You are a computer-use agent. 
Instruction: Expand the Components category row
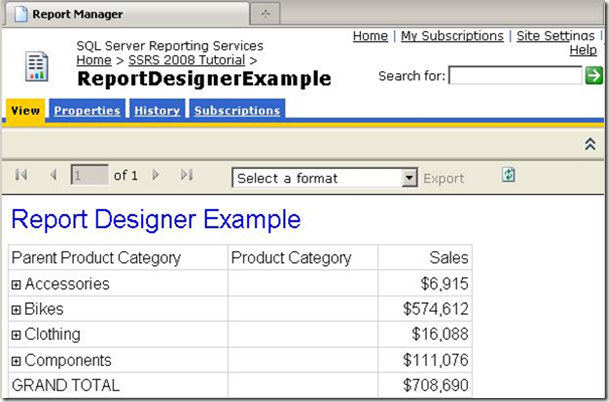pyautogui.click(x=16, y=361)
